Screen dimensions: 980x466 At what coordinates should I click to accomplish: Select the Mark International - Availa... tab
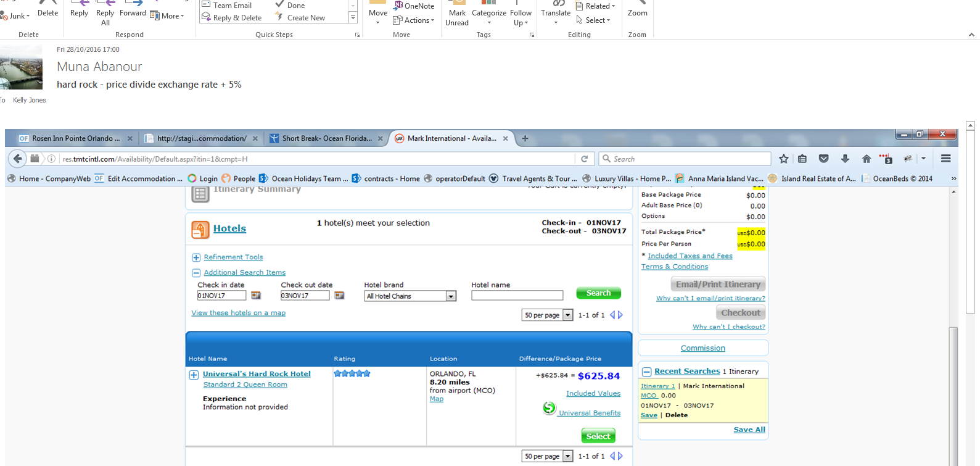[x=451, y=138]
